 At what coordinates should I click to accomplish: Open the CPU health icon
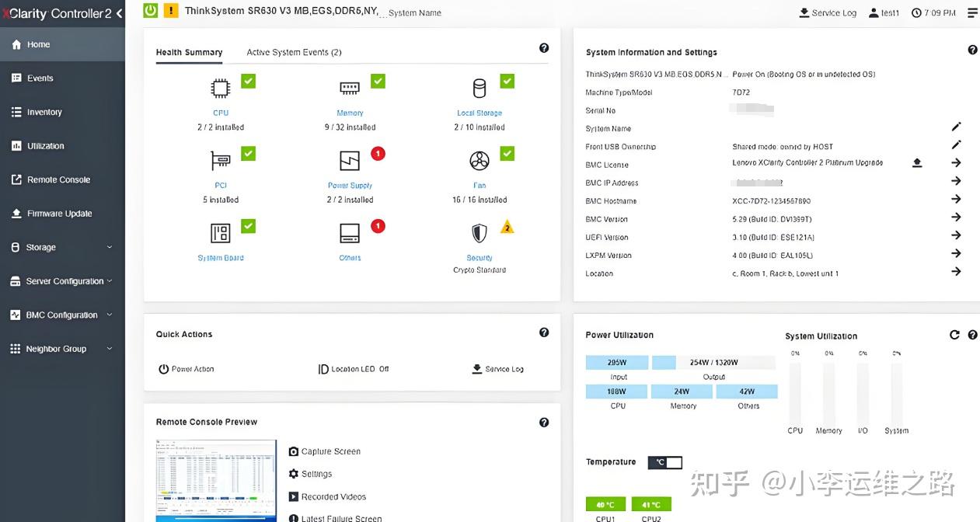click(221, 88)
